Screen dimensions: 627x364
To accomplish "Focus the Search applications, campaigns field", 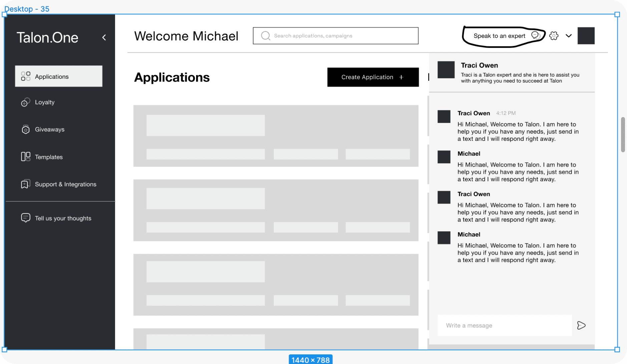I will point(336,36).
